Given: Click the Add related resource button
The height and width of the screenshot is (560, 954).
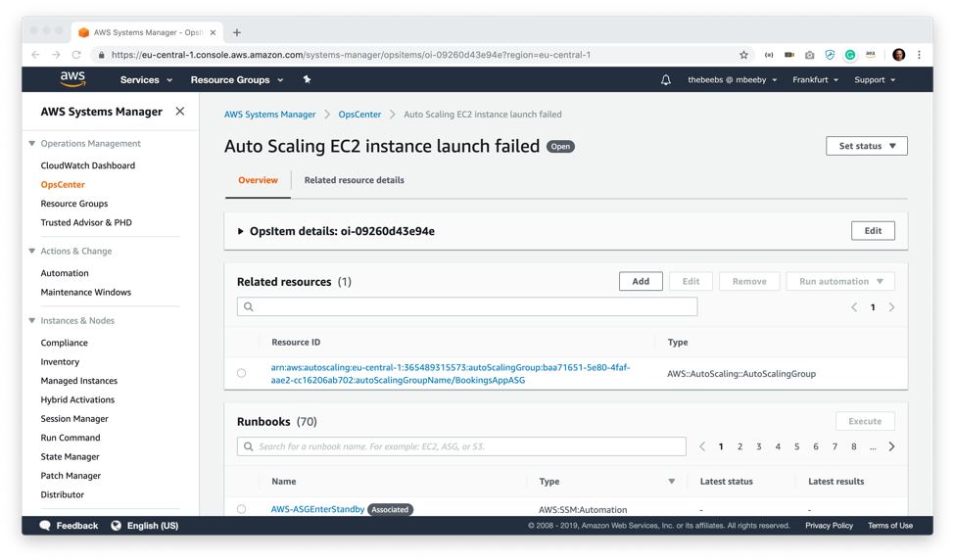Looking at the screenshot, I should [x=641, y=282].
